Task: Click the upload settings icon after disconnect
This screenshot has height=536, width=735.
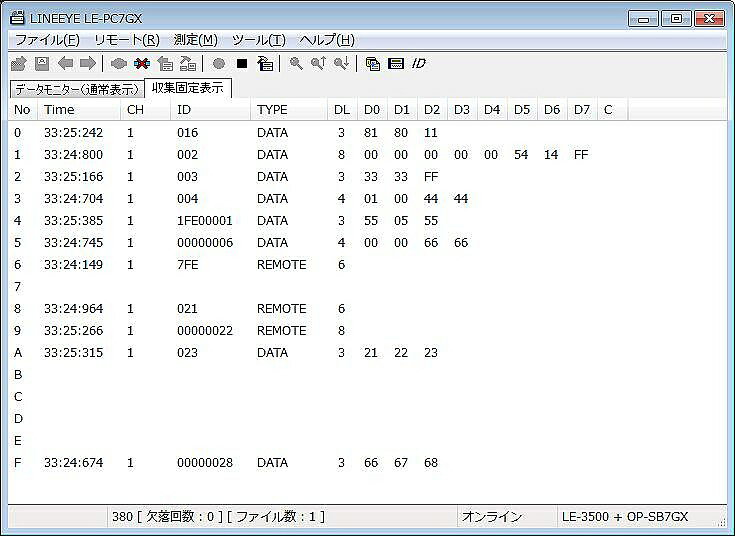Action: tap(165, 63)
